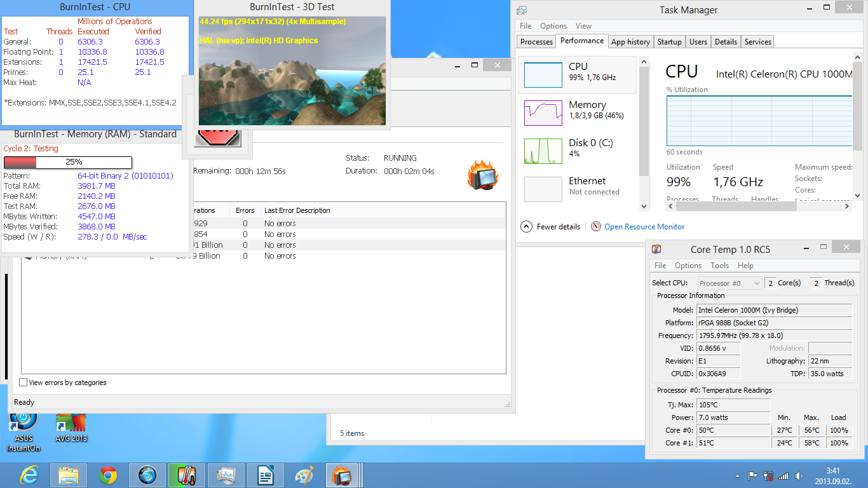Click power plug tray icon

768,475
